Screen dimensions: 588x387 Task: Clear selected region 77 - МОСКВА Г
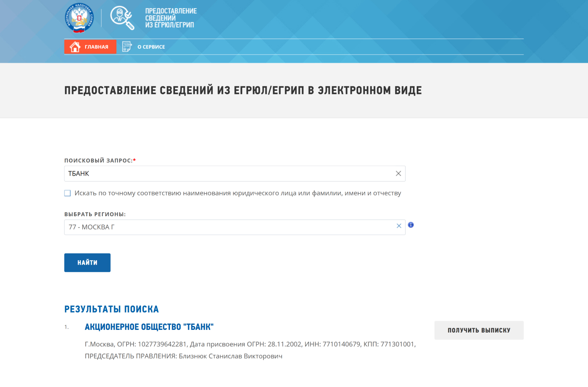(399, 226)
